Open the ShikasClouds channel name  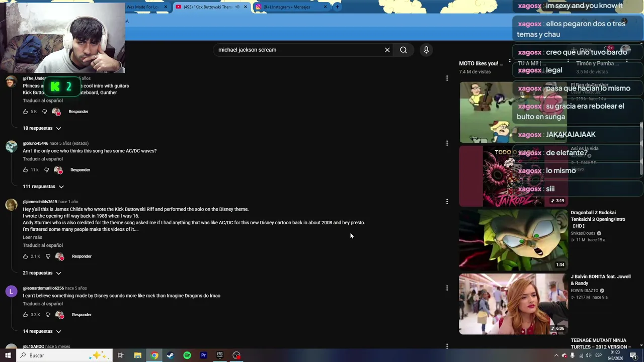pos(583,233)
